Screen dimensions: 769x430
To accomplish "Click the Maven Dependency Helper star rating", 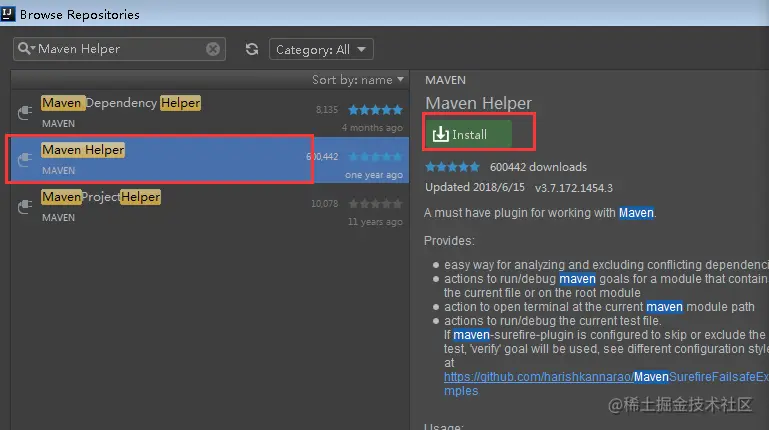I will [x=376, y=110].
